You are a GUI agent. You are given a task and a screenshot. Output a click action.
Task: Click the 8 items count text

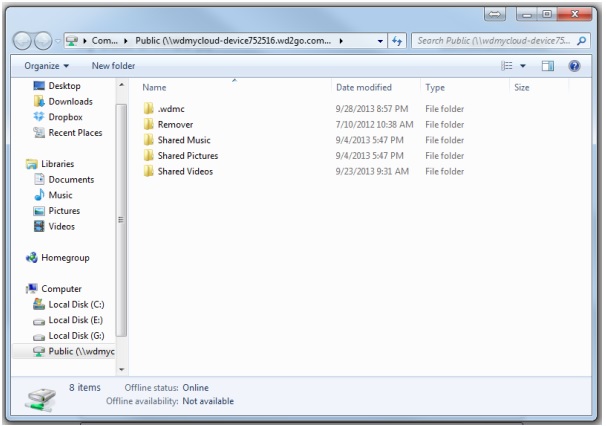pyautogui.click(x=85, y=387)
